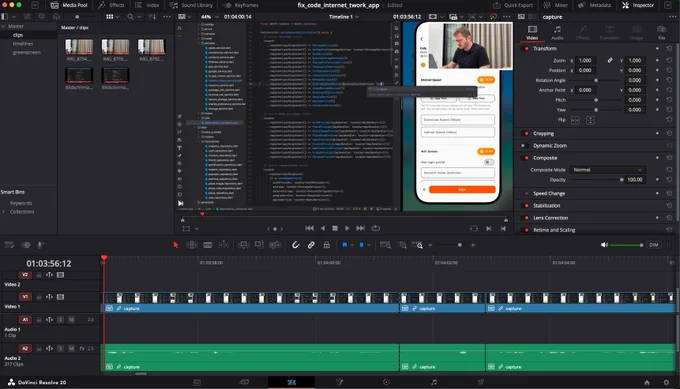Open Media Pool sort order menu

(x=152, y=17)
